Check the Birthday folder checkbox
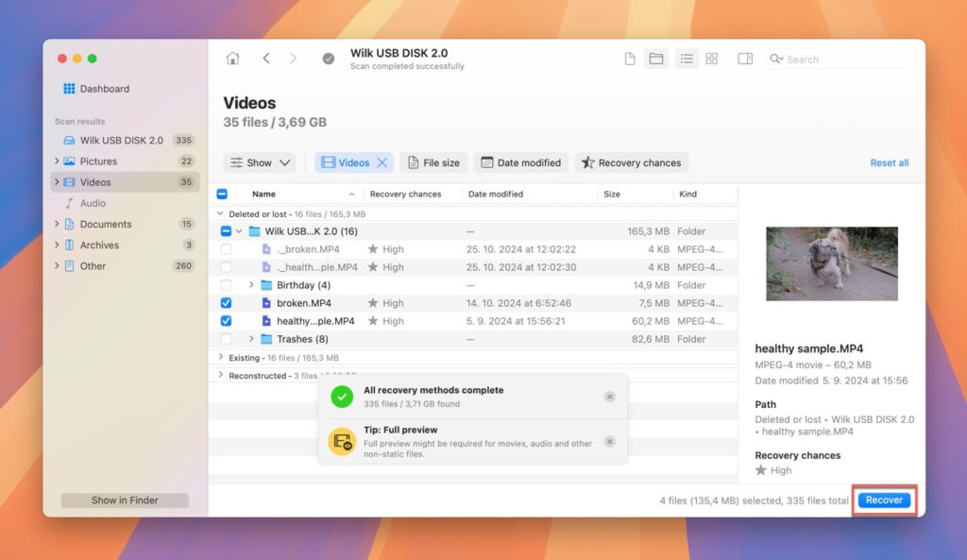The width and height of the screenshot is (967, 560). tap(226, 285)
